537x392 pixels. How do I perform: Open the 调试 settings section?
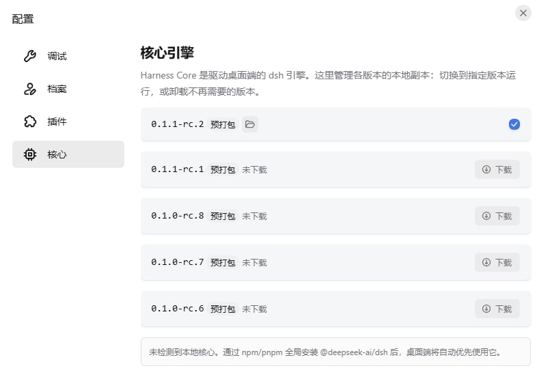[68, 56]
